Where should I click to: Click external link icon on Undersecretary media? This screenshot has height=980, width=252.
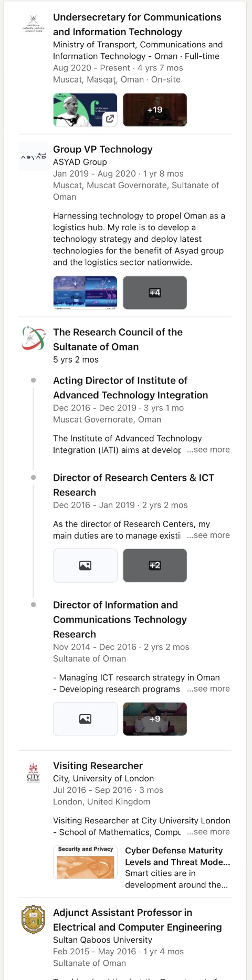(x=110, y=119)
